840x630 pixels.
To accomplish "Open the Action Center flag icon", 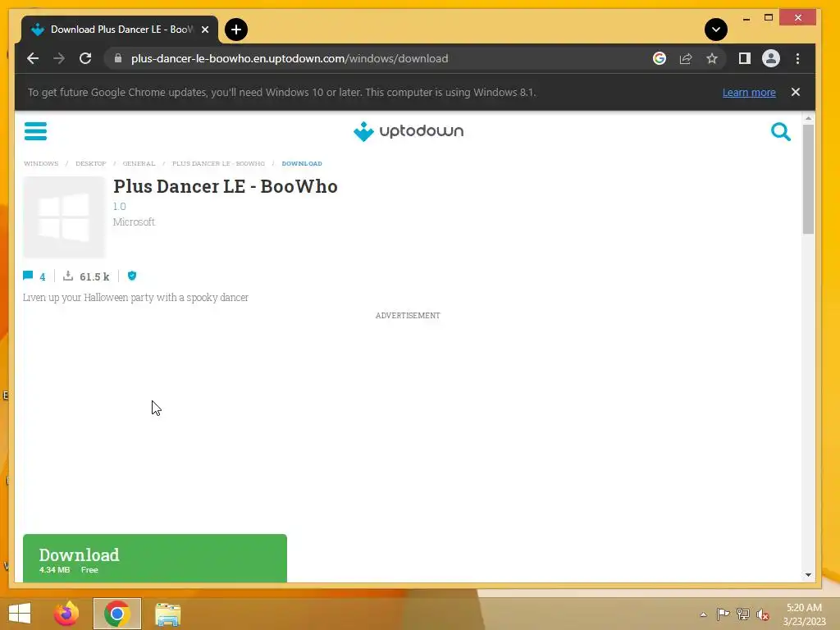I will coord(723,614).
